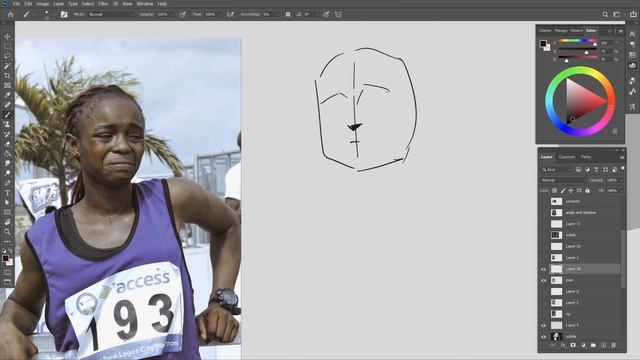Select the Path Selection arrow tool
640x360 pixels.
7,202
